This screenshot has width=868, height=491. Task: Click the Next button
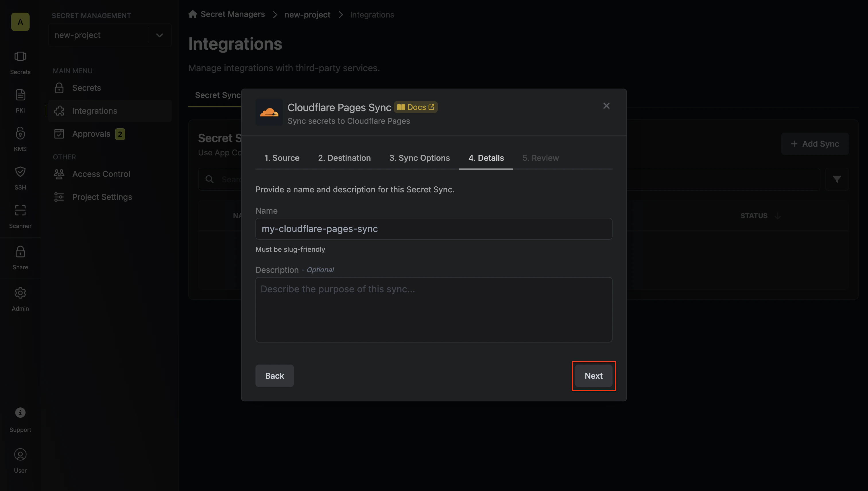[593, 376]
